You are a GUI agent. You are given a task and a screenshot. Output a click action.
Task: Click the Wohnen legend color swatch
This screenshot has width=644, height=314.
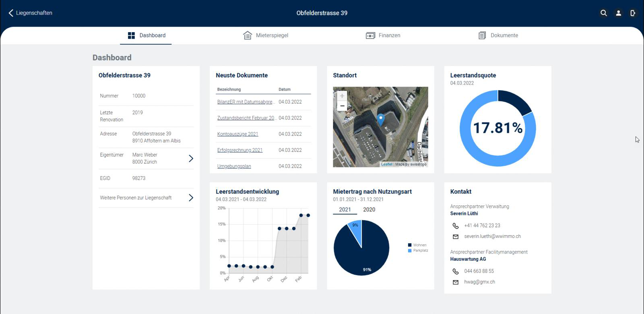pos(410,245)
